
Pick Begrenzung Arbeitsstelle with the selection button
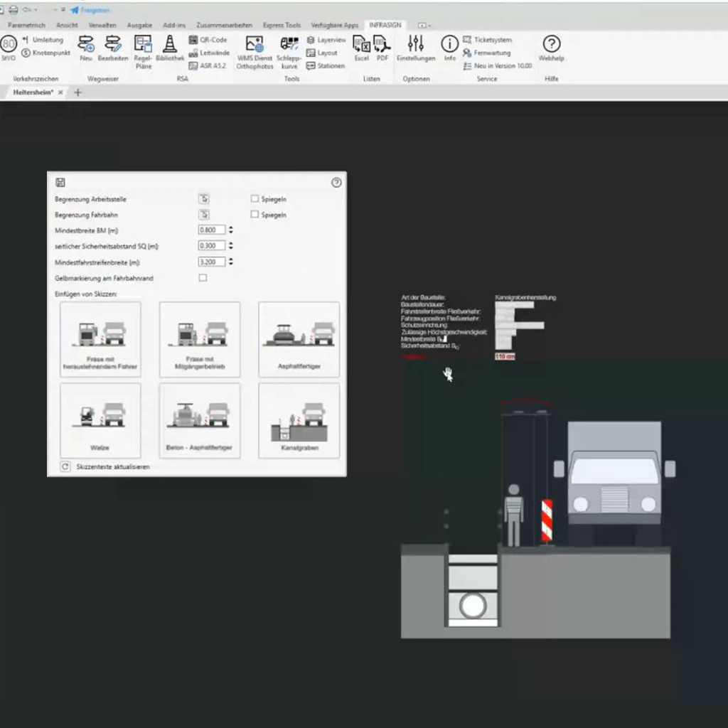pos(203,199)
